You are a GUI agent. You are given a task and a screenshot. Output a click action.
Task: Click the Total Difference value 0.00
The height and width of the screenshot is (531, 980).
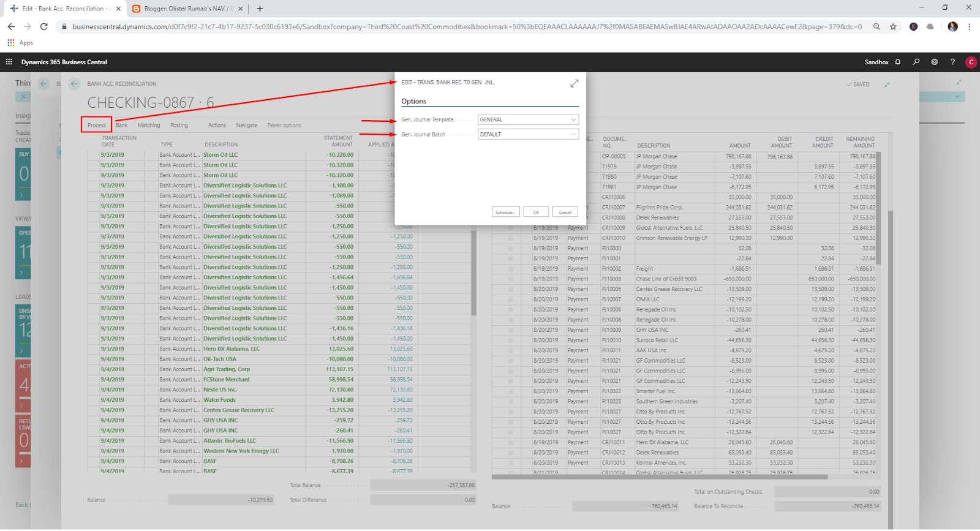[423, 500]
